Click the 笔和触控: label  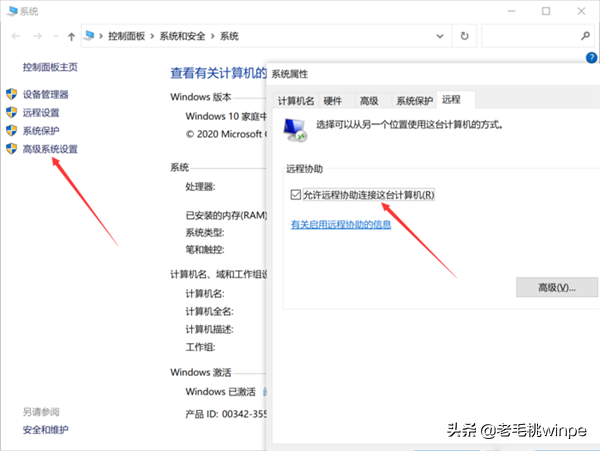pyautogui.click(x=205, y=250)
